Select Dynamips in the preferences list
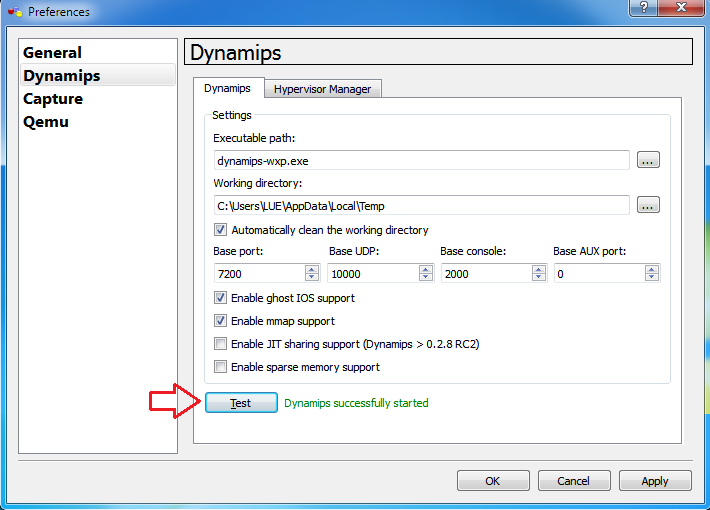This screenshot has width=710, height=510. pos(98,76)
